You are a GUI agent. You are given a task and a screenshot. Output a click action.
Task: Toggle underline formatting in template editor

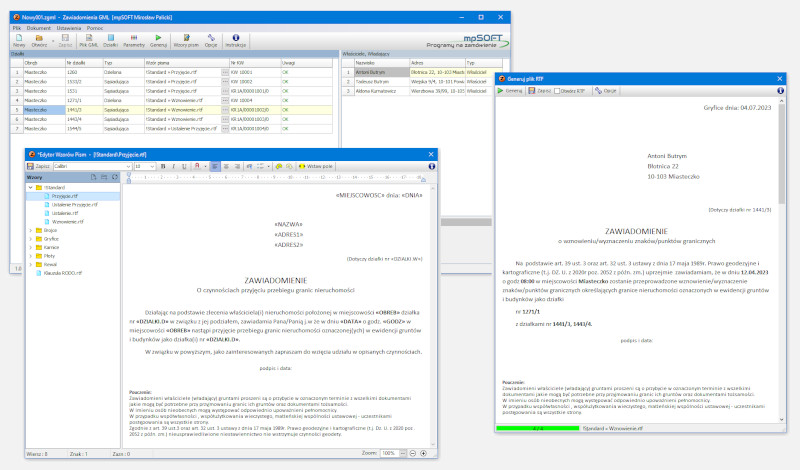click(184, 166)
